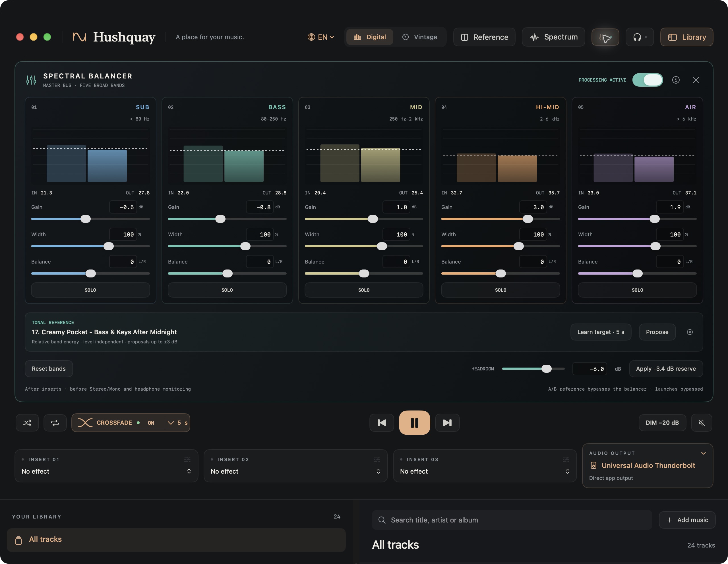
Task: Toggle Processing Active switch off
Action: point(648,80)
